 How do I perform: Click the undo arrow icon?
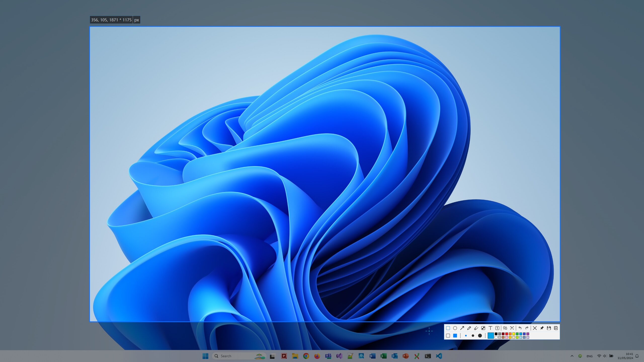pyautogui.click(x=520, y=328)
